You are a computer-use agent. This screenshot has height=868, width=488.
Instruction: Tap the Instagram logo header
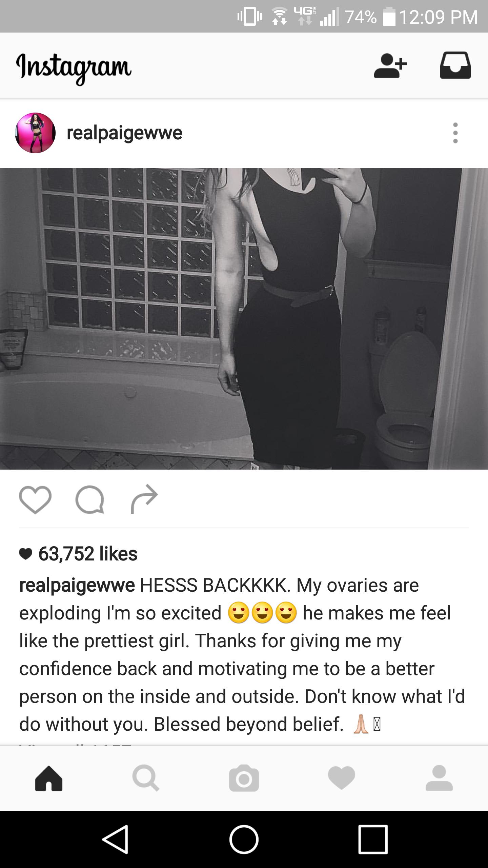click(x=74, y=68)
